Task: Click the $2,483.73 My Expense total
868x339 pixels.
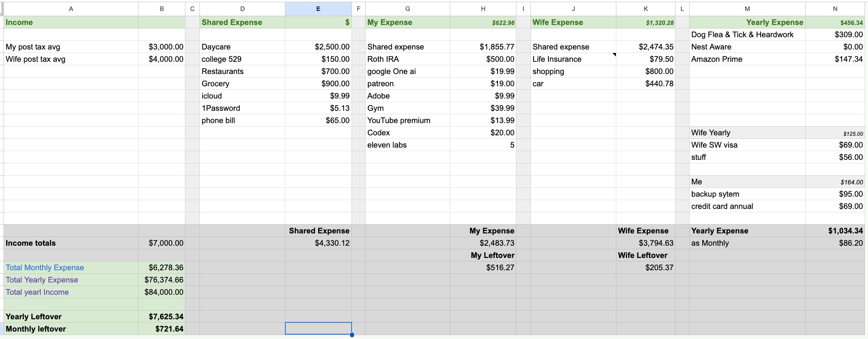Action: click(x=483, y=243)
